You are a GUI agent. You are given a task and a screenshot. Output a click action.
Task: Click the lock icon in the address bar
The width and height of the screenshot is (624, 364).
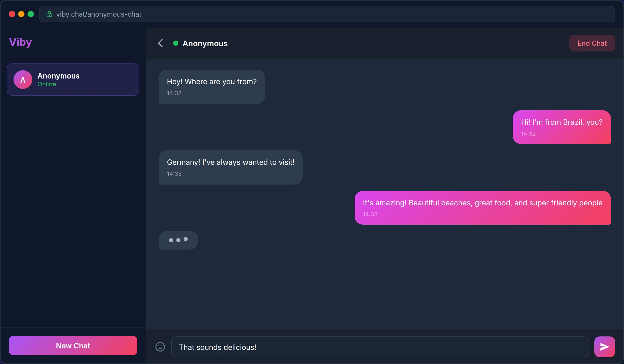49,14
